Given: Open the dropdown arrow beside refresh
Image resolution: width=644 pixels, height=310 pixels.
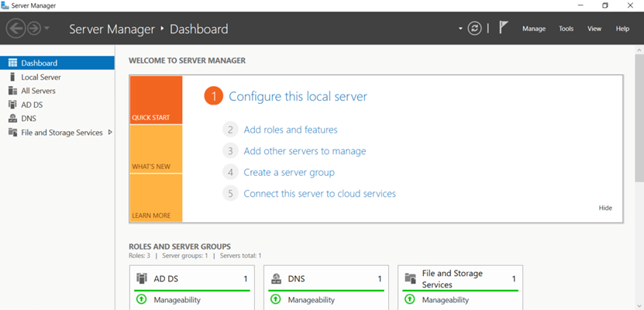Looking at the screenshot, I should [x=461, y=29].
